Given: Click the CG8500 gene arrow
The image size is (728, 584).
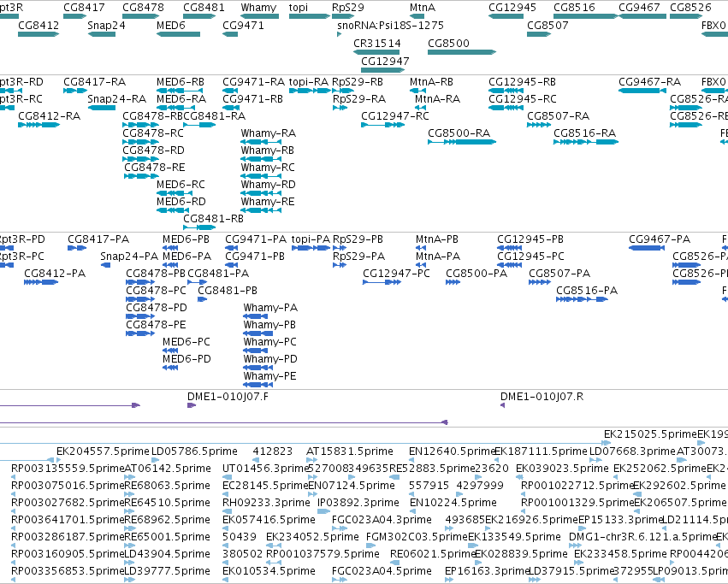Looking at the screenshot, I should click(x=462, y=52).
